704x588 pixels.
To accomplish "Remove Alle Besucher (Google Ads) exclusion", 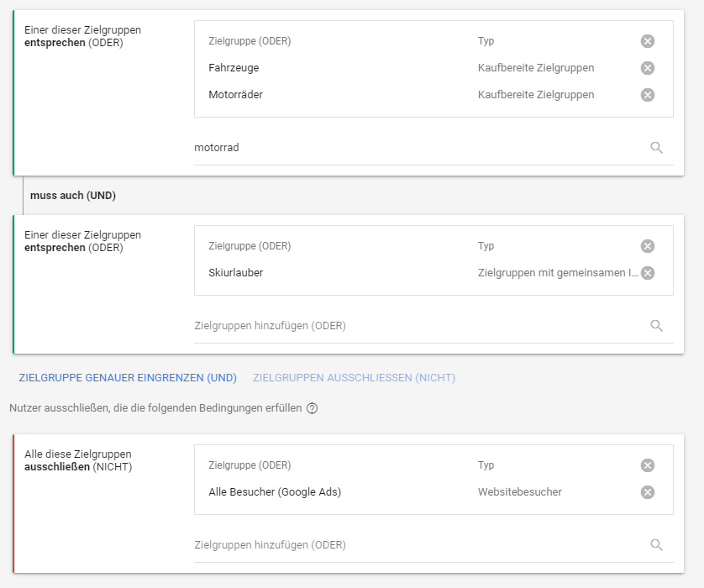I will (x=647, y=492).
